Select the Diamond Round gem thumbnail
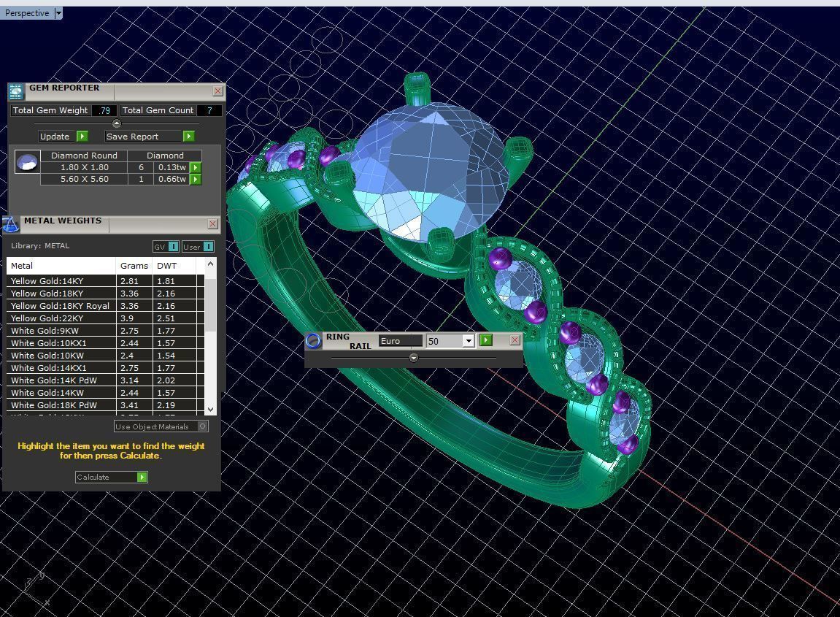 27,161
